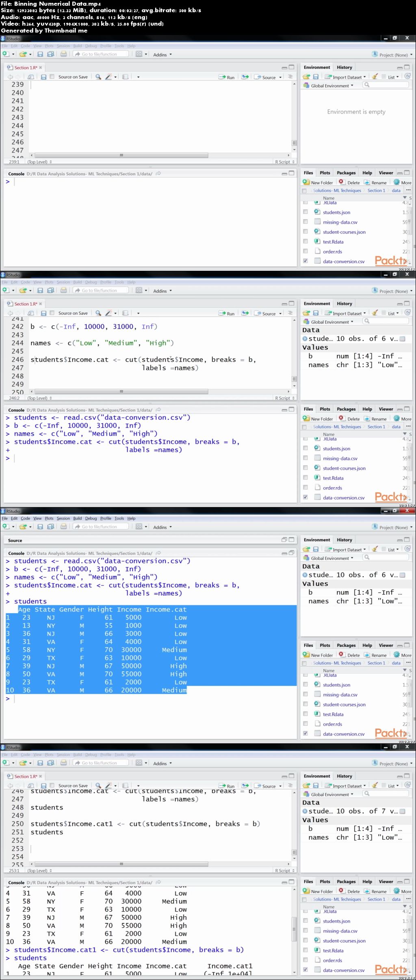
Task: Open the Project: (None) menu in the empty-environment frame
Action: (392, 54)
